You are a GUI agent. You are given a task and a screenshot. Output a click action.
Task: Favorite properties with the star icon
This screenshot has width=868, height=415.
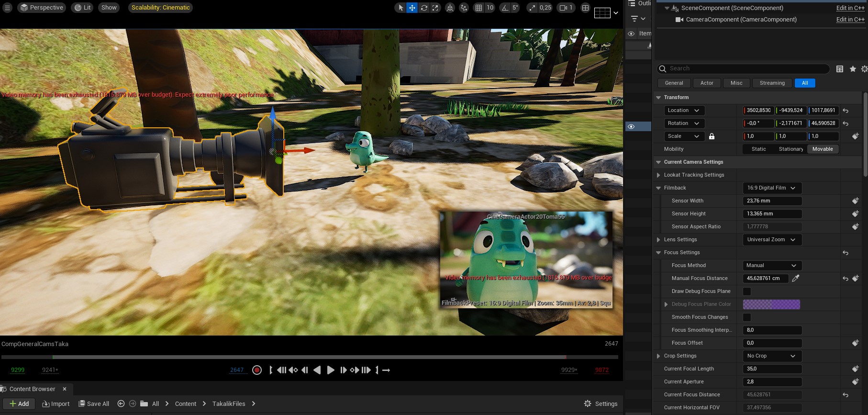click(x=853, y=69)
